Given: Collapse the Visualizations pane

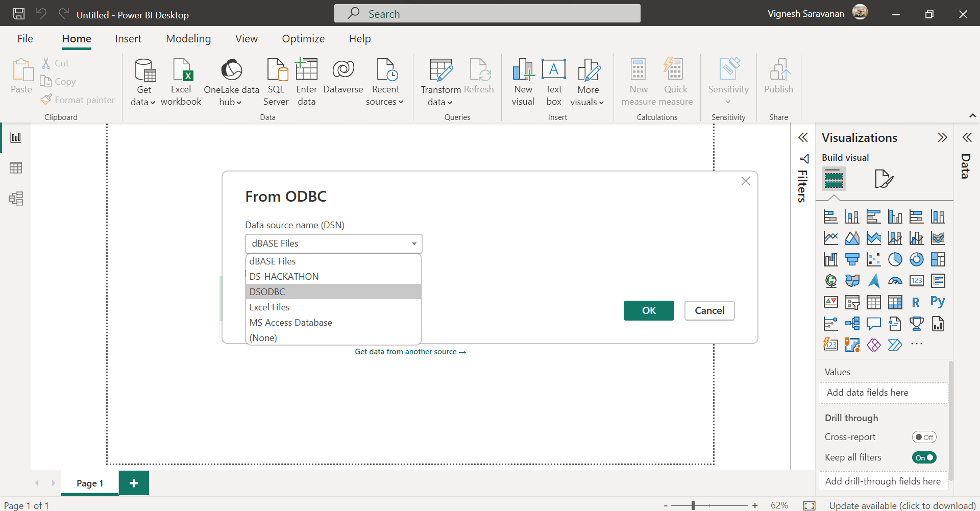Looking at the screenshot, I should [942, 137].
